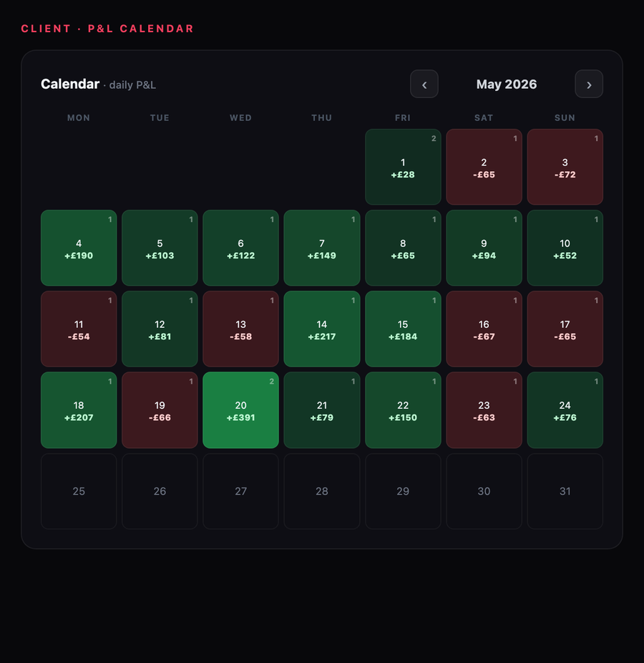Click the empty day 29 cell

click(x=403, y=491)
